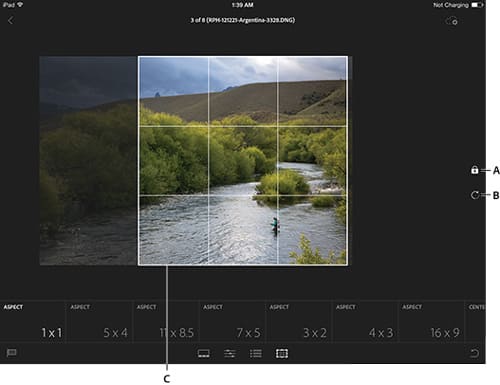Tap the fisherman inside the crop area
Viewport: 500px width, 385px height.
click(x=275, y=226)
